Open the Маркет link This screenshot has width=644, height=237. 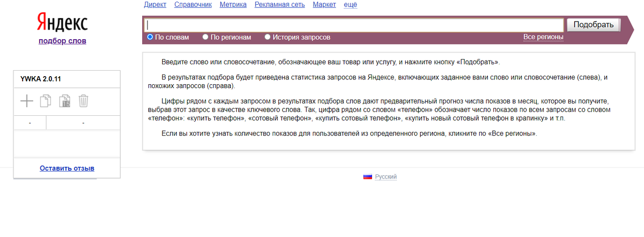[324, 5]
